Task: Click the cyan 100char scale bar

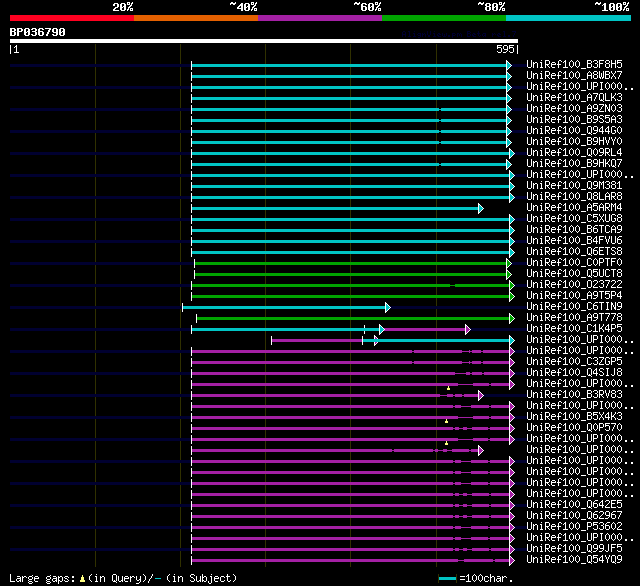Action: point(448,578)
